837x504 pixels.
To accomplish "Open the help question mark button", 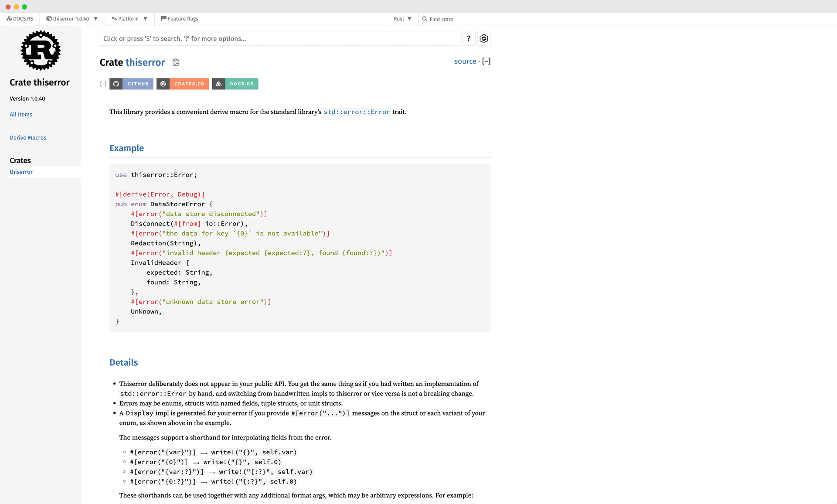I will coord(469,39).
